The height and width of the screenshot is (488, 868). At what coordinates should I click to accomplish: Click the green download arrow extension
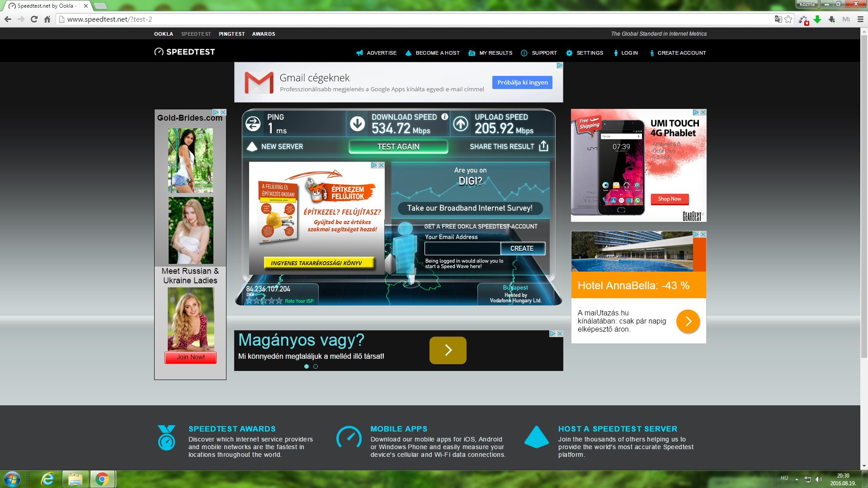pyautogui.click(x=817, y=19)
